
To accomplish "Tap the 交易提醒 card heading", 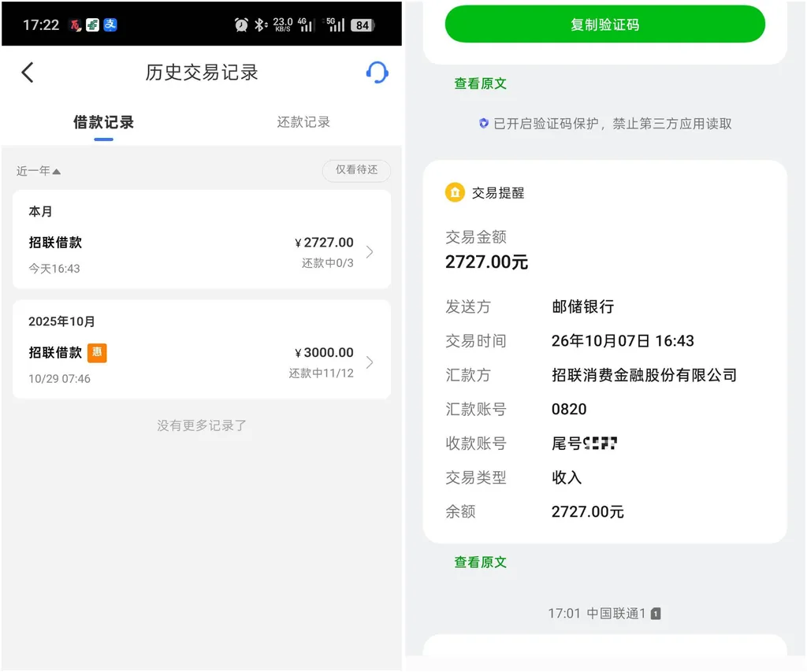I will click(498, 193).
